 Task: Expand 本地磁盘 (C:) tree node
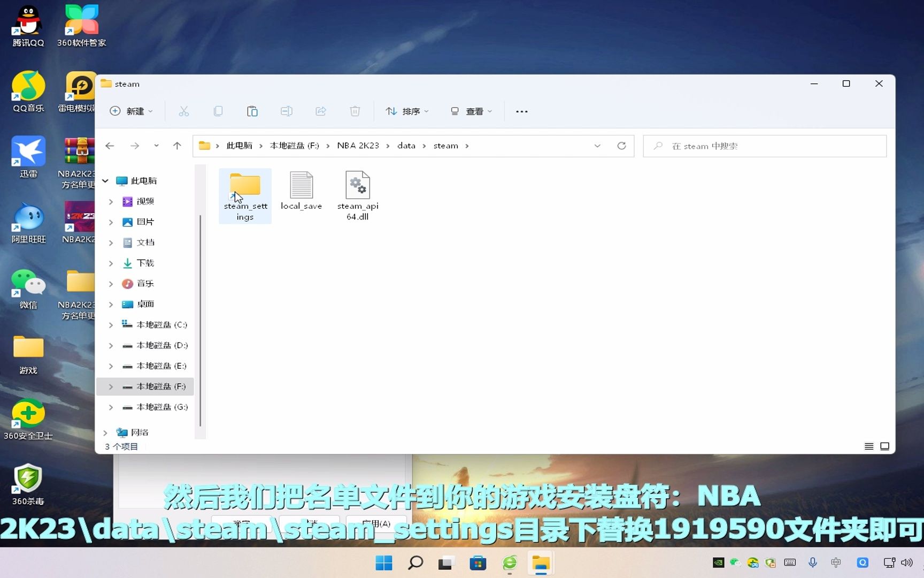[x=111, y=325]
